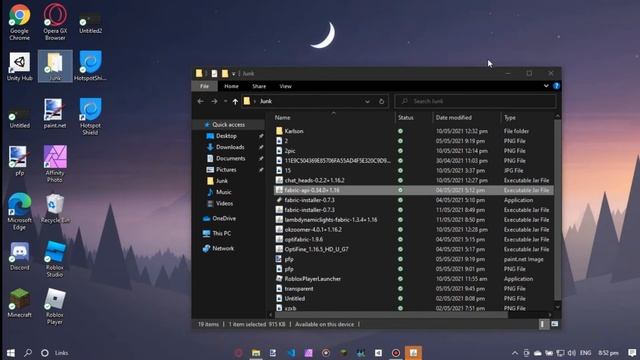Viewport: 640px width, 360px height.
Task: Select the pfp image on desktop
Action: (x=19, y=161)
